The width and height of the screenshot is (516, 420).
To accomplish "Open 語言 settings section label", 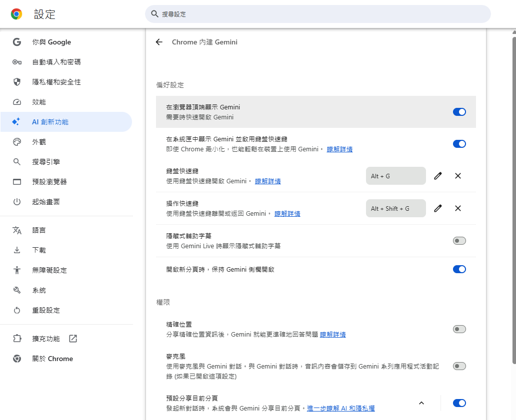I will click(39, 230).
